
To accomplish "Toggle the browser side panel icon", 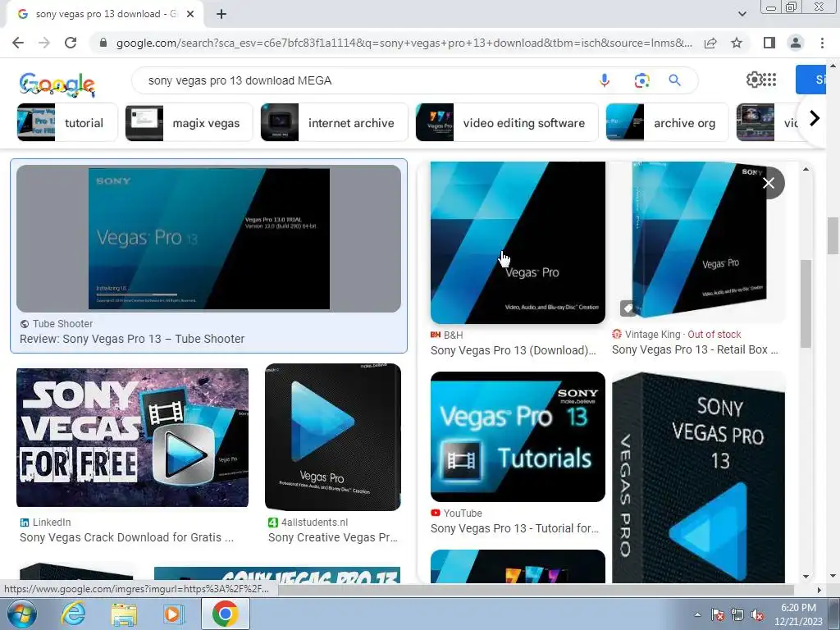I will (769, 43).
